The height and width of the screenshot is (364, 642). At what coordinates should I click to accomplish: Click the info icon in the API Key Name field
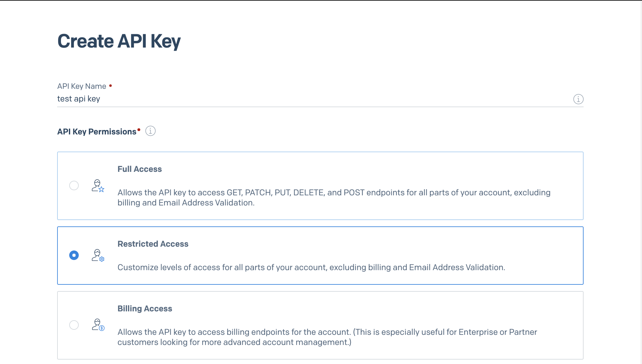578,99
